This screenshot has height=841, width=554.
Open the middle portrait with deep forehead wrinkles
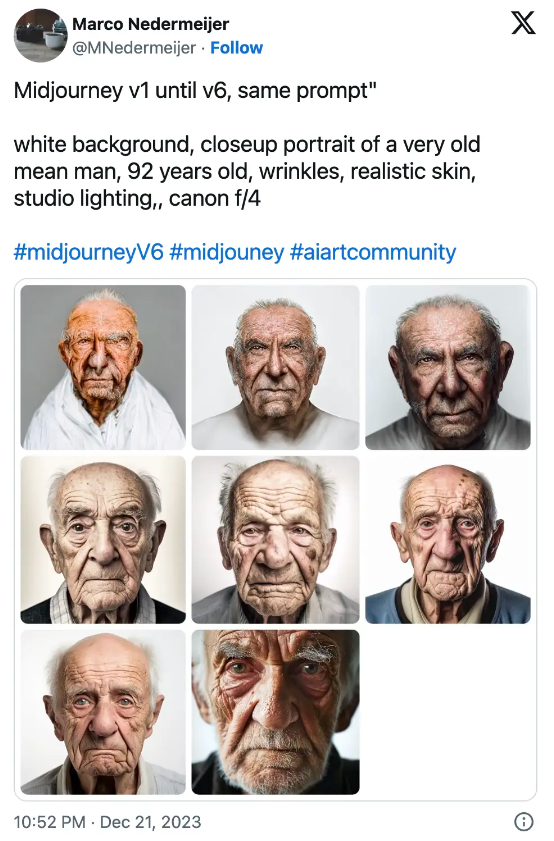click(276, 540)
